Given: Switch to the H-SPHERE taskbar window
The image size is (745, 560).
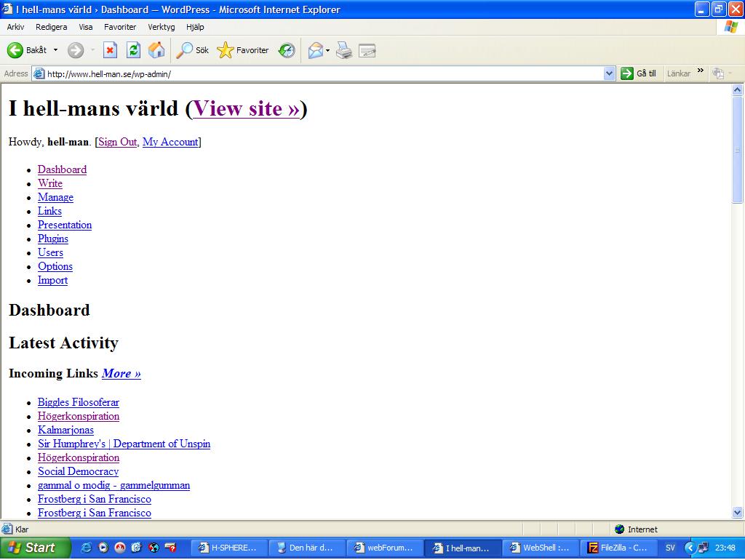Looking at the screenshot, I should click(x=229, y=548).
